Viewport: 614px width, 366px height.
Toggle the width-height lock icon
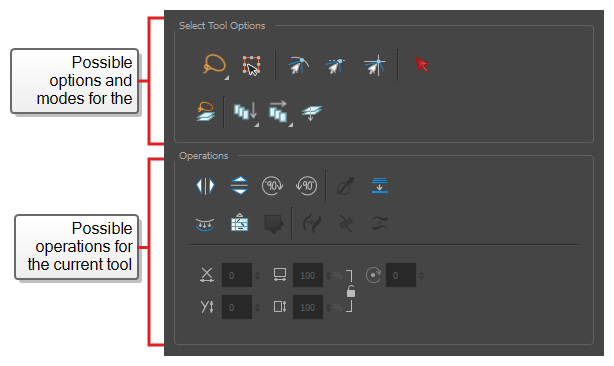[351, 291]
